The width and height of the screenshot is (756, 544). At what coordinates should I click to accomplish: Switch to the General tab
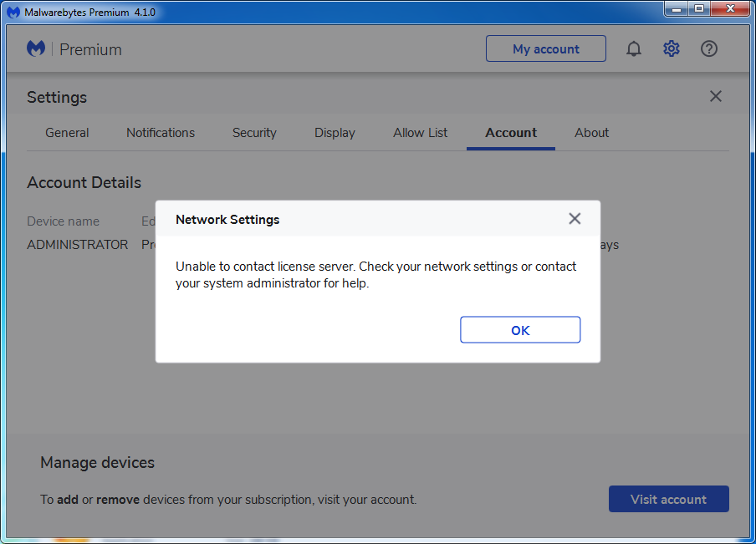[x=67, y=133]
